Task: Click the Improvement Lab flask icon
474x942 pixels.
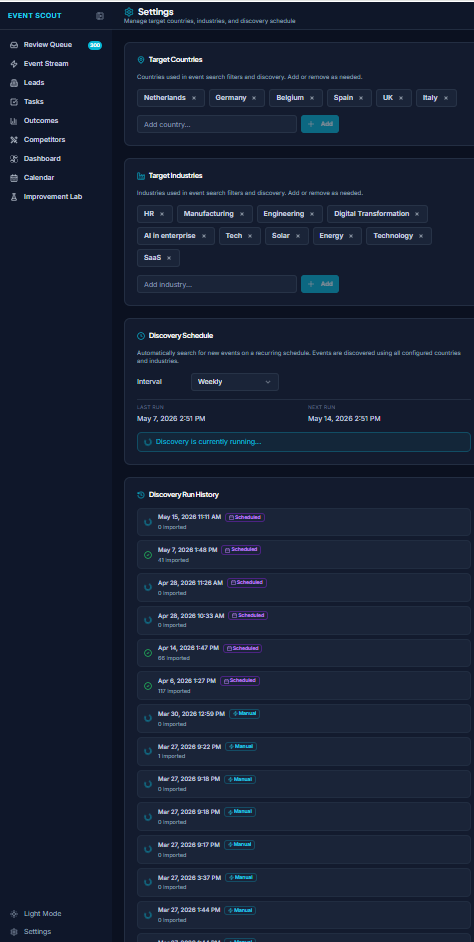Action: click(14, 197)
